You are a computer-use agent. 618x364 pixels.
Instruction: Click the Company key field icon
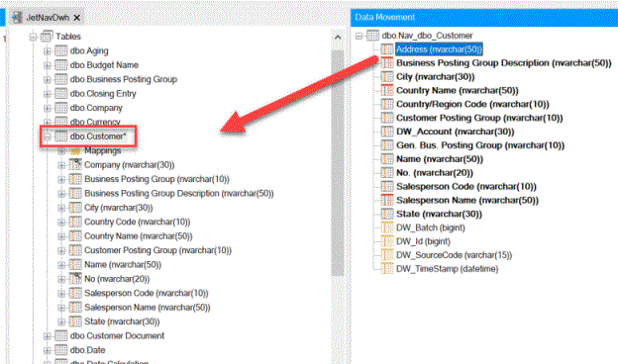click(x=75, y=164)
